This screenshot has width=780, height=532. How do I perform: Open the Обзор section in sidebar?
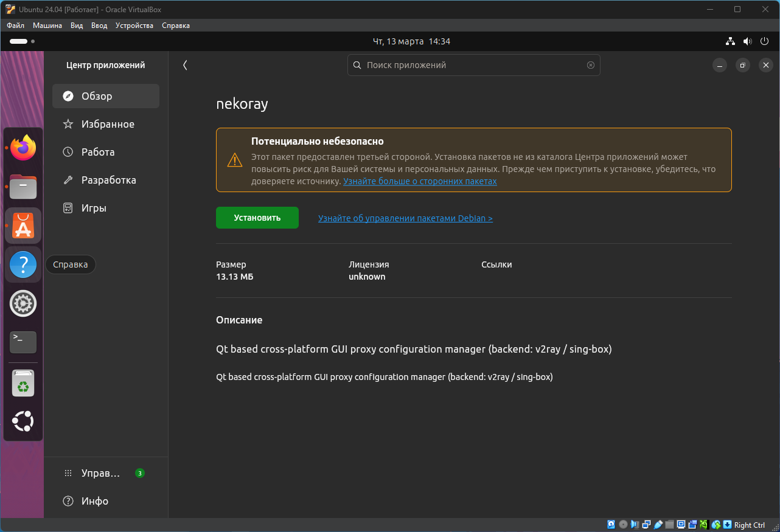click(x=106, y=96)
